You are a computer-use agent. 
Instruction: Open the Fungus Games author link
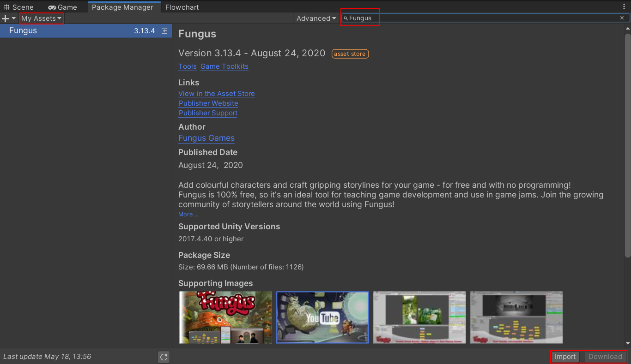pos(206,138)
